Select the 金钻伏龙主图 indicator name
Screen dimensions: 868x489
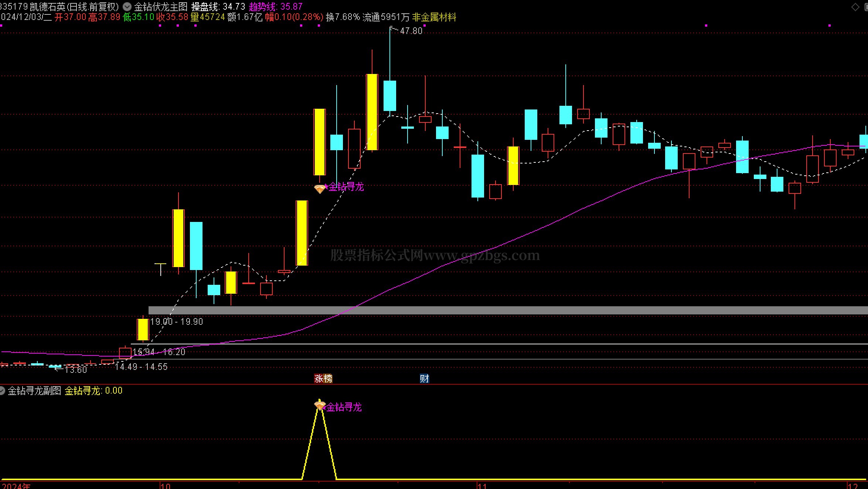coord(161,7)
